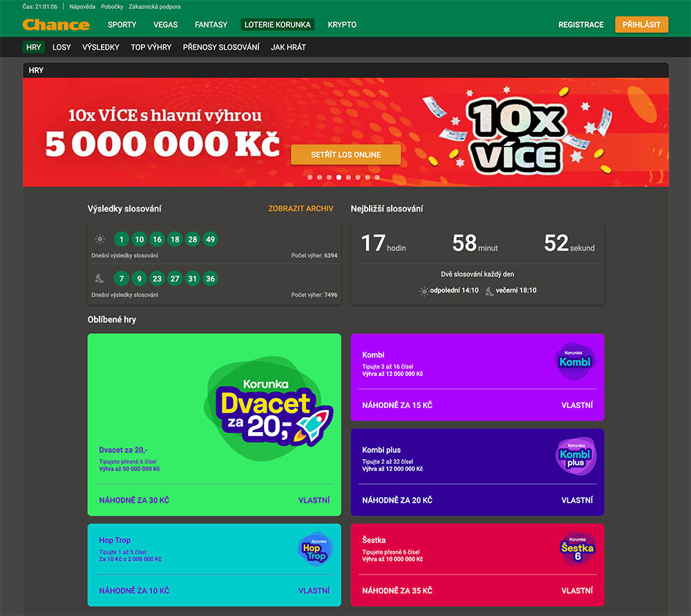Viewport: 691px width, 616px height.
Task: Select the green number ball 16
Action: pyautogui.click(x=157, y=239)
